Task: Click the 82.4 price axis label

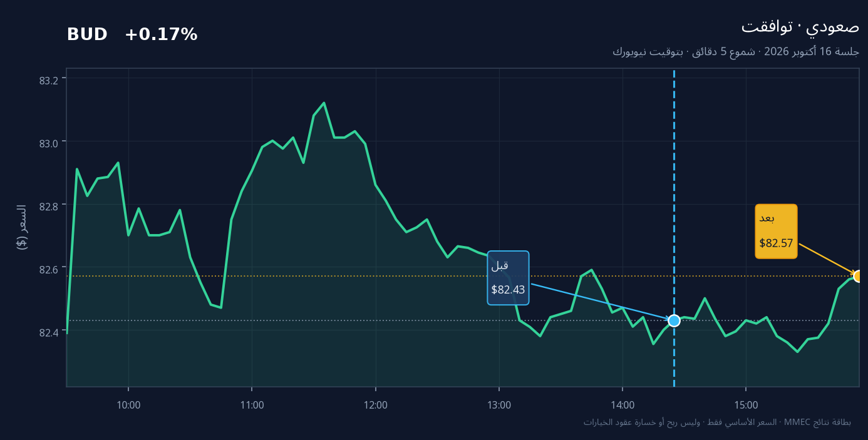Action: [x=48, y=332]
